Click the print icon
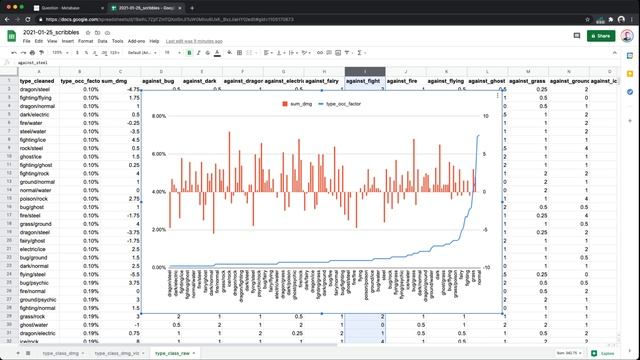The image size is (640, 360). [32, 53]
